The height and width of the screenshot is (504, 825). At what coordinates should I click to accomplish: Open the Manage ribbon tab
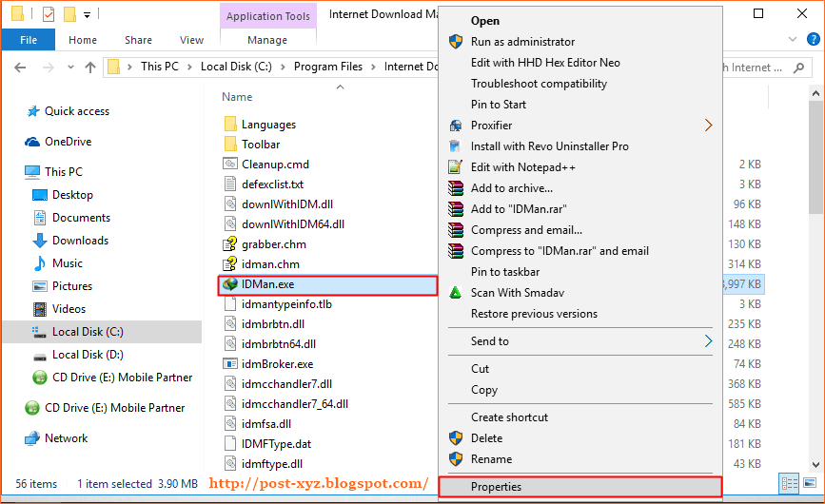point(267,40)
